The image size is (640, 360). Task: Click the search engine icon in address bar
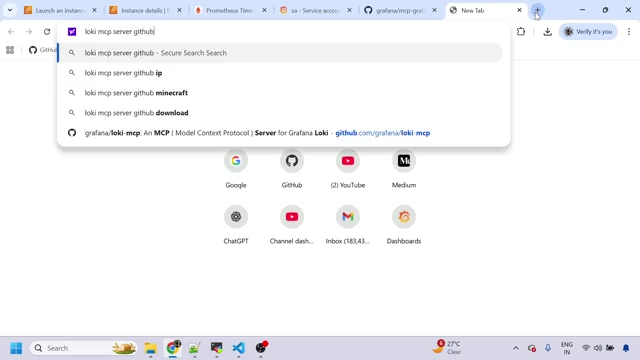(72, 31)
